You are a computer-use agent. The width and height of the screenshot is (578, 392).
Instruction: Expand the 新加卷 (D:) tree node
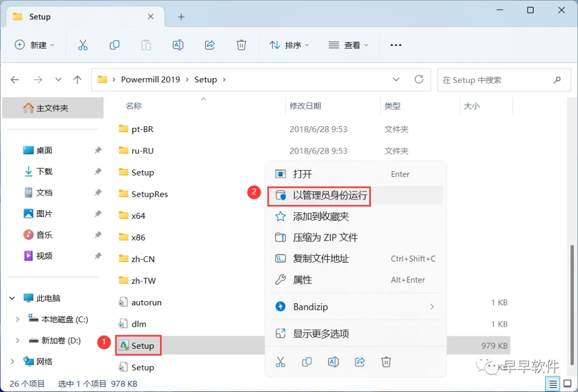pos(17,341)
